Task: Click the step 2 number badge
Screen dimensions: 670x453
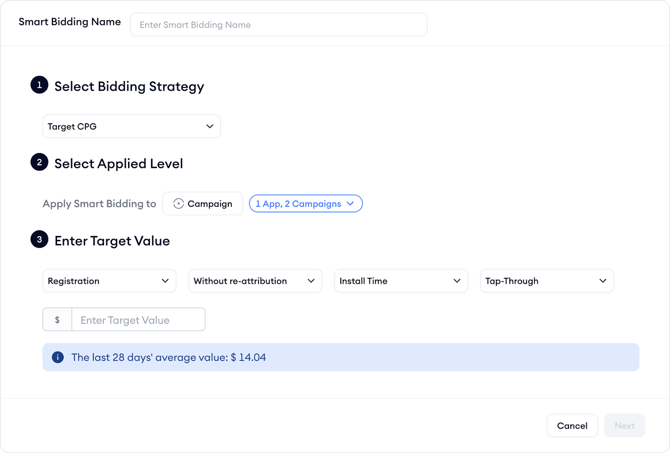Action: pyautogui.click(x=39, y=162)
